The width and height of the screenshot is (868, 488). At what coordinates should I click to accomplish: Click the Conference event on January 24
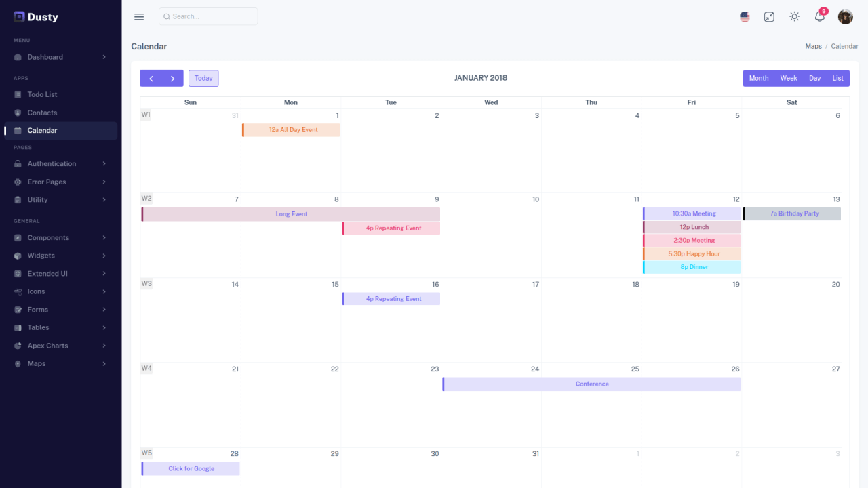coord(591,384)
